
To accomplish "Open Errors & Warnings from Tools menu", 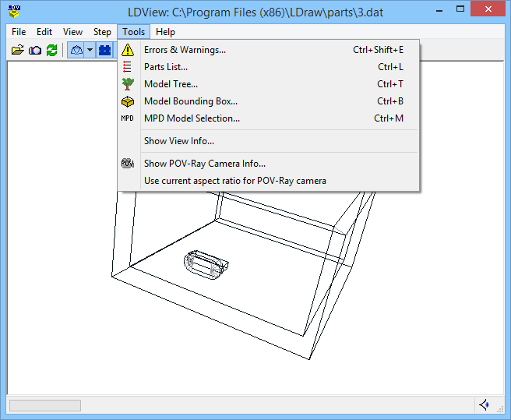I will [x=268, y=50].
